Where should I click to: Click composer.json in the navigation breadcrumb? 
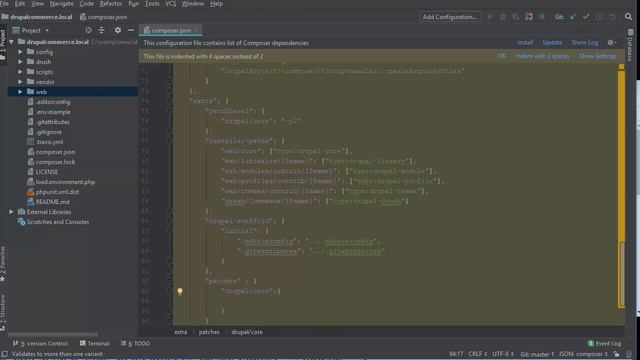107,17
